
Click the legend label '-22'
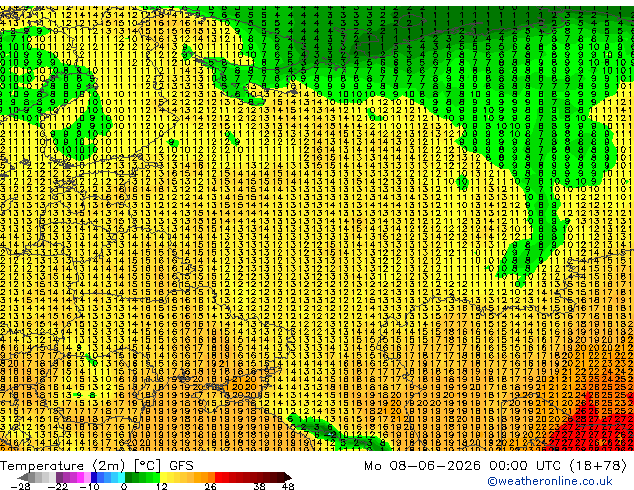tap(58, 486)
